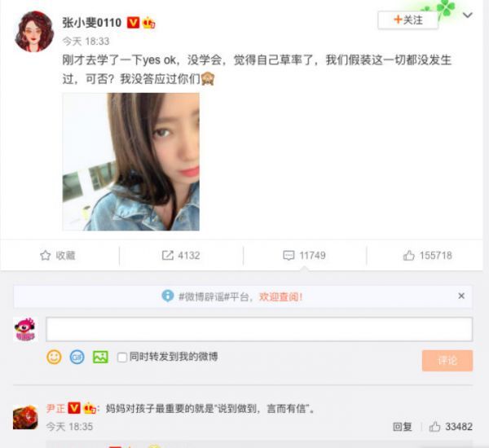This screenshot has height=448, width=489.
Task: Open 尹正's username link in comments
Action: (x=55, y=408)
